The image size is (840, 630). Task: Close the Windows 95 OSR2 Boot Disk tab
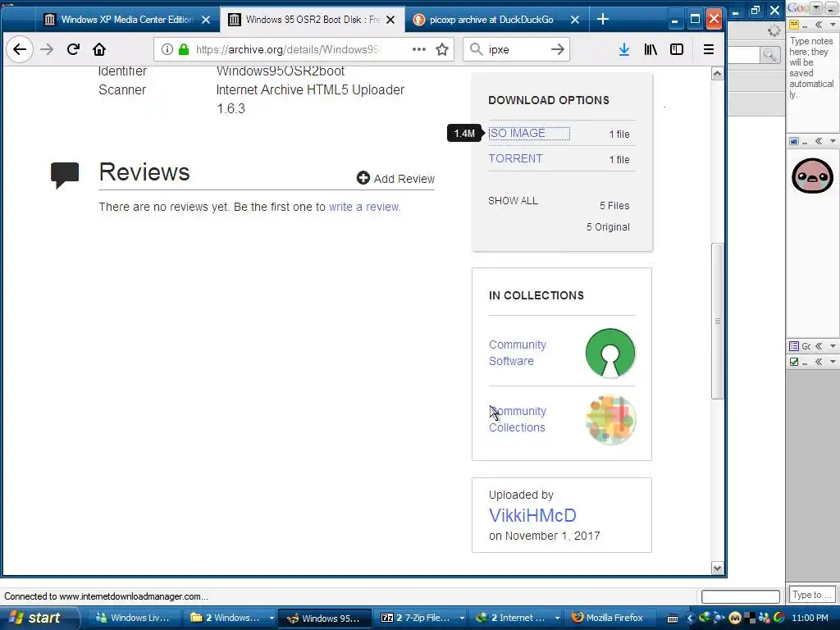point(390,20)
